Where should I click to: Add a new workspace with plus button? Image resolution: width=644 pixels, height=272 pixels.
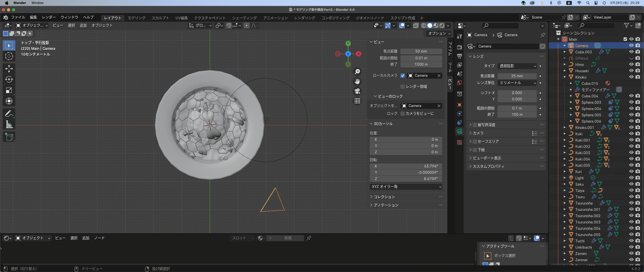point(422,18)
